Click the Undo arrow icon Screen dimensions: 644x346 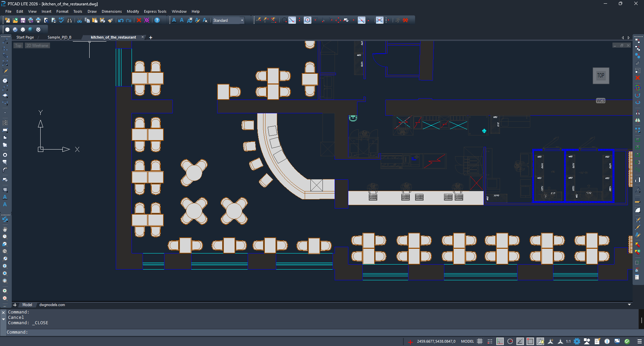pyautogui.click(x=120, y=20)
